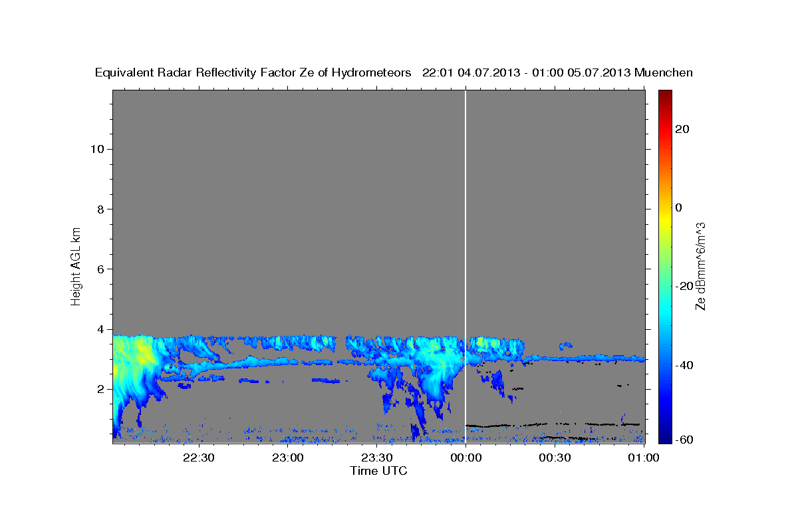798x532 pixels.
Task: Click the 'Time UTC' axis label
Action: pos(379,470)
